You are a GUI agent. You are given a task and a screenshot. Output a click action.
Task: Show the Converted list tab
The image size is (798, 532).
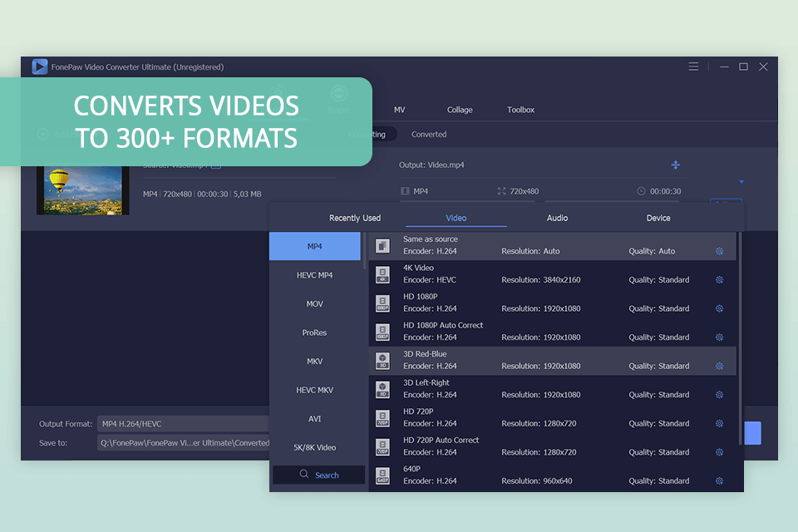pyautogui.click(x=429, y=135)
